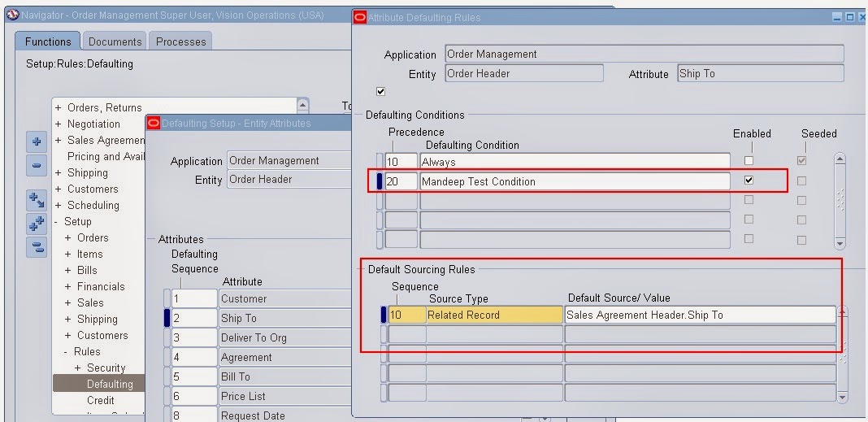Screen dimensions: 868x422
Task: Click Sequence 10 field in Sourcing Rules
Action: (x=407, y=315)
